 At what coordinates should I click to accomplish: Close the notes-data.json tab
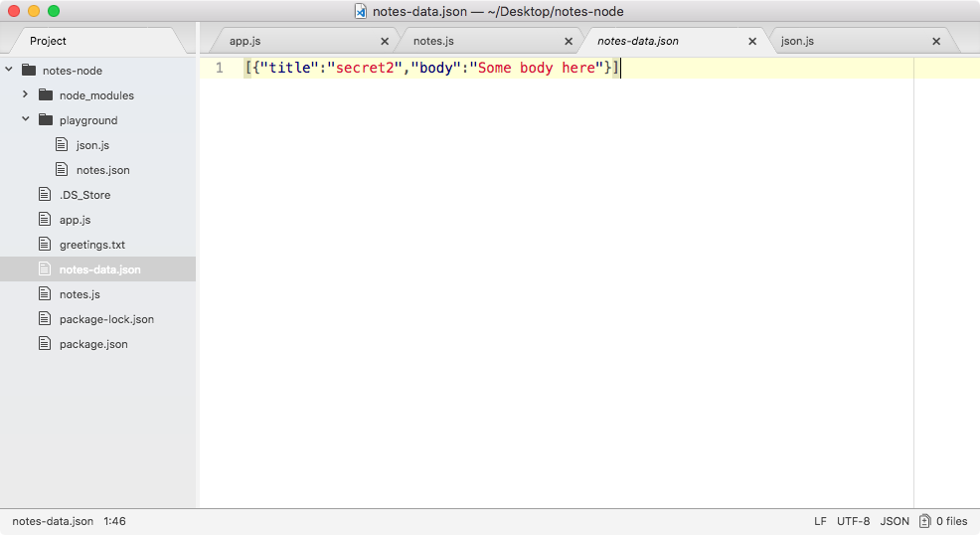[752, 41]
